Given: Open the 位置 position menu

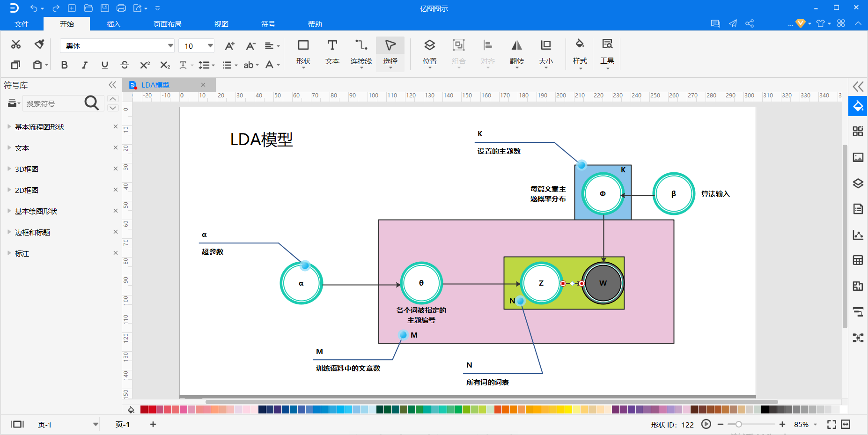Looking at the screenshot, I should [430, 53].
